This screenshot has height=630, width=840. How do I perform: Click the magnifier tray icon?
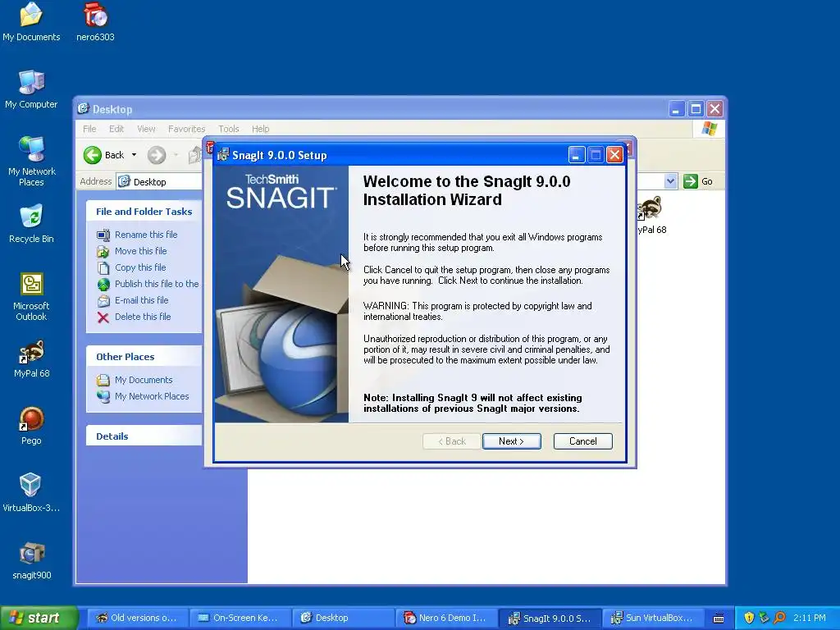point(780,619)
